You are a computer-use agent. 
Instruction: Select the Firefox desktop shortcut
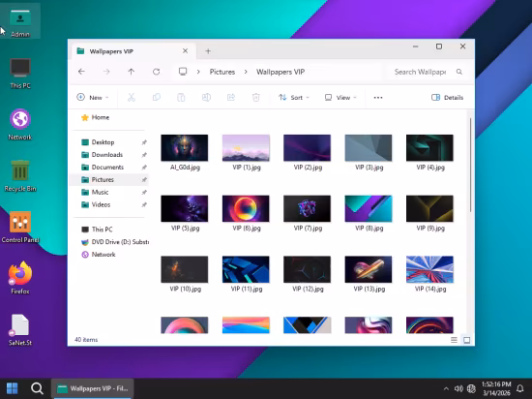(20, 278)
